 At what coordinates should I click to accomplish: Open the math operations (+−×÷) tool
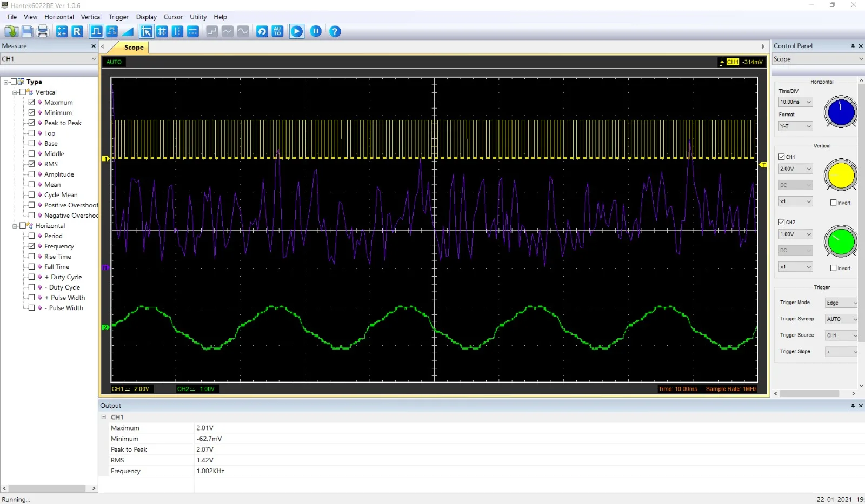tap(62, 31)
